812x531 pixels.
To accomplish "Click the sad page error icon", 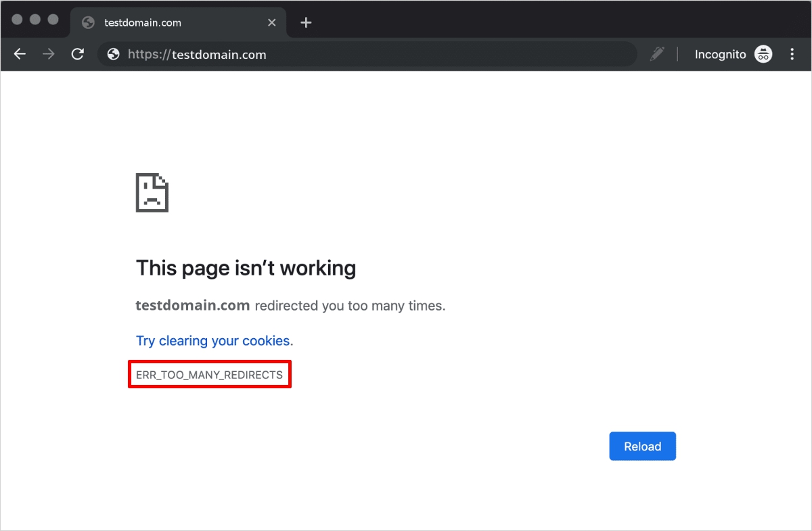I will click(x=152, y=193).
